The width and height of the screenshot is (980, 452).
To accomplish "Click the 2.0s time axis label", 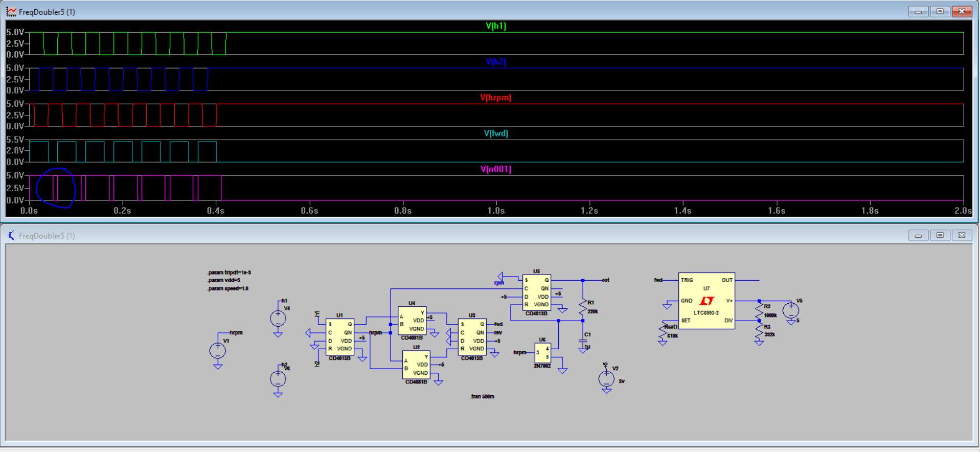I will [963, 211].
